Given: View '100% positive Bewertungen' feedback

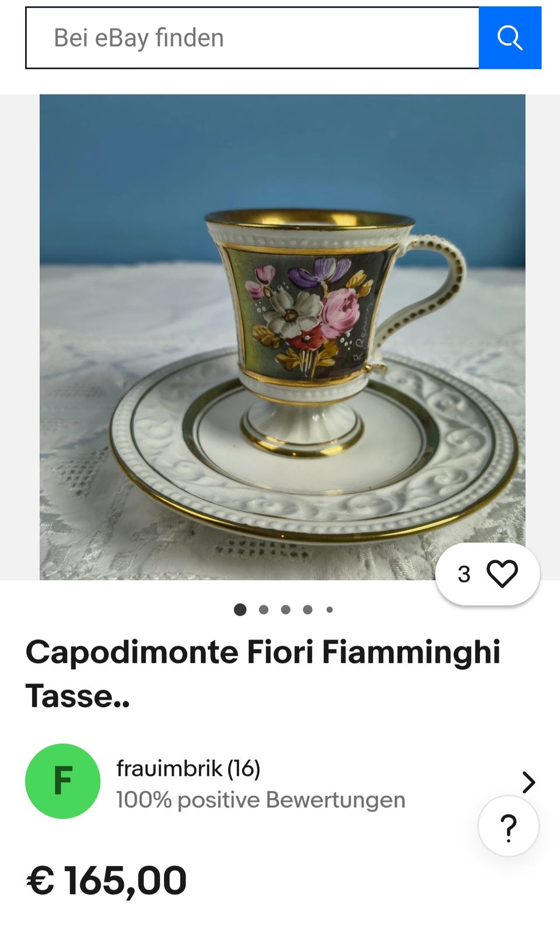Looking at the screenshot, I should [x=261, y=800].
